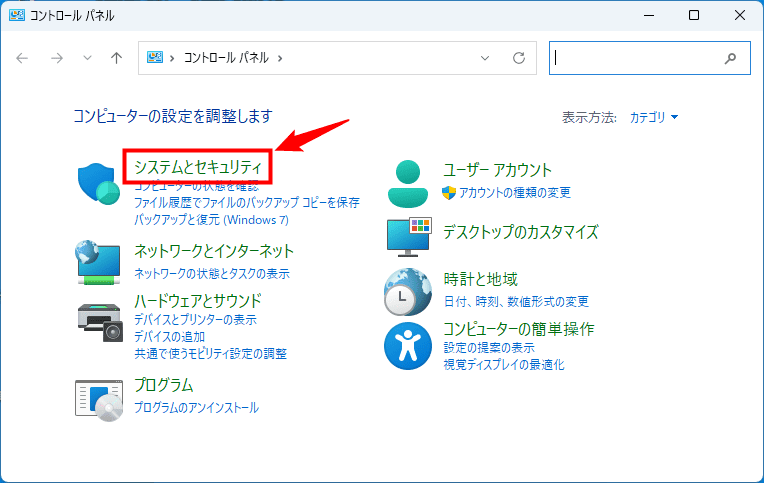The width and height of the screenshot is (764, 483).
Task: Go back with the back arrow
Action: pyautogui.click(x=22, y=58)
